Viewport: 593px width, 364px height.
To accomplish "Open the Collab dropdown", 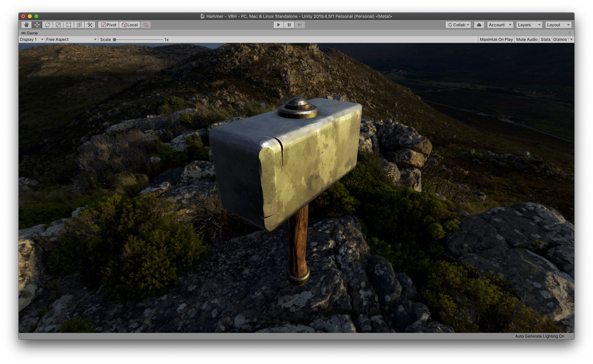I will [458, 25].
